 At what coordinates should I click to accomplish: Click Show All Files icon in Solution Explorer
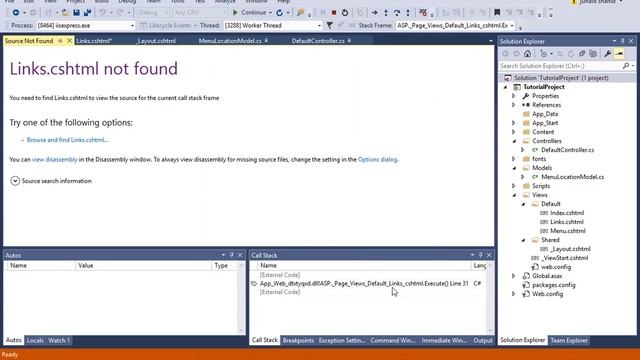tap(593, 53)
